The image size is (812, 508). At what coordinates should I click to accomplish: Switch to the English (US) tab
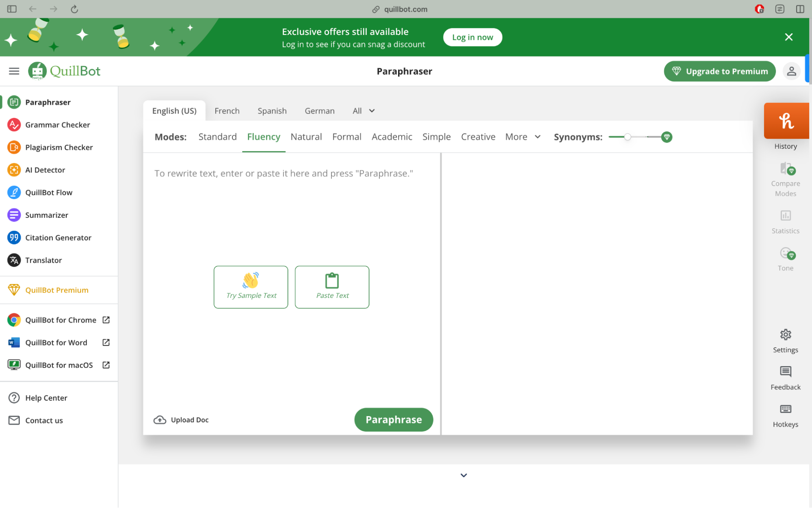point(174,111)
